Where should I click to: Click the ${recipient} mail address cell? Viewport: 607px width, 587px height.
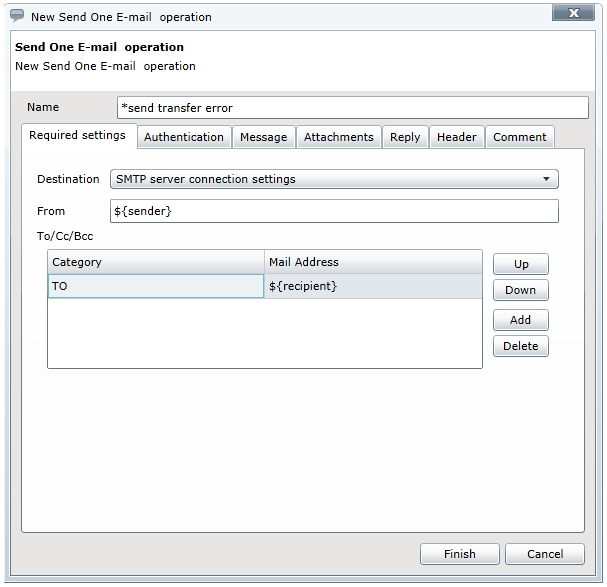click(372, 286)
